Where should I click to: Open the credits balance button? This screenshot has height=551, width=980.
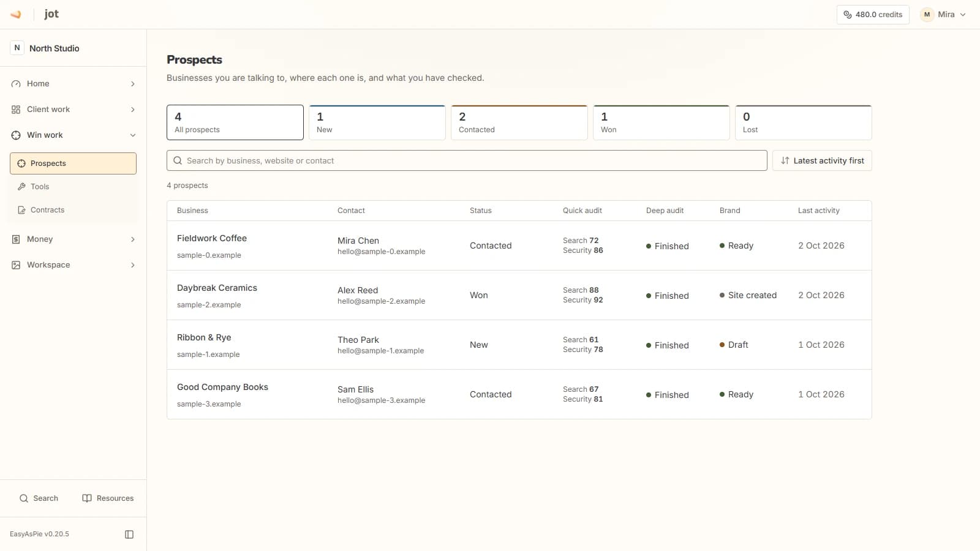873,15
